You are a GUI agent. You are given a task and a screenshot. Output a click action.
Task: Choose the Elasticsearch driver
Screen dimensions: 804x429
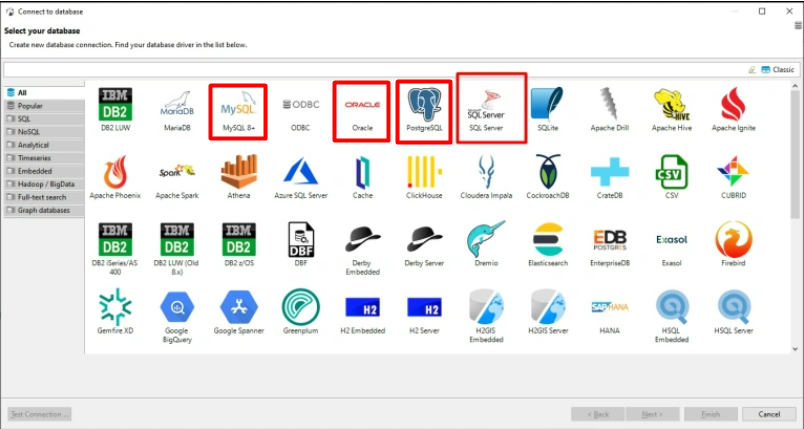pyautogui.click(x=548, y=245)
